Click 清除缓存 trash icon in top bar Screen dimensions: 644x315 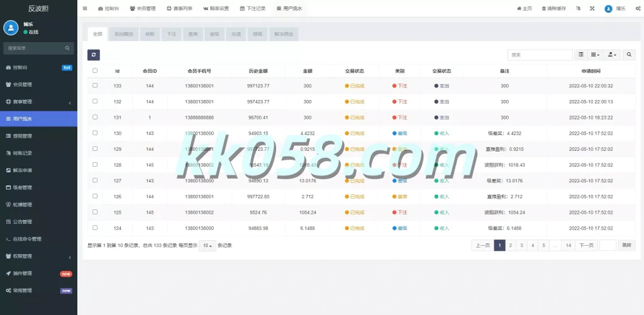click(543, 9)
